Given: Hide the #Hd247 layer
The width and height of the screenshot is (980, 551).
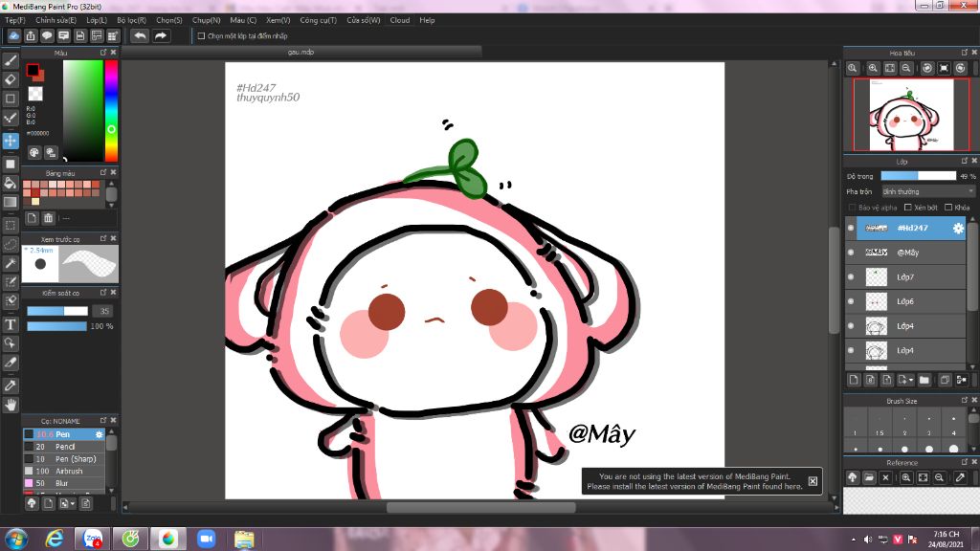Looking at the screenshot, I should pyautogui.click(x=851, y=228).
